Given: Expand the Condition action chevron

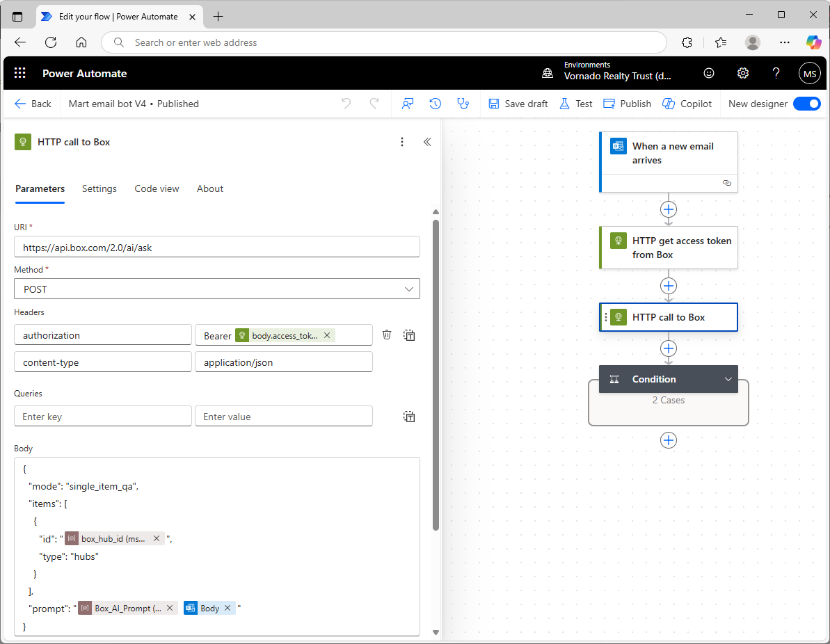Looking at the screenshot, I should (x=728, y=379).
